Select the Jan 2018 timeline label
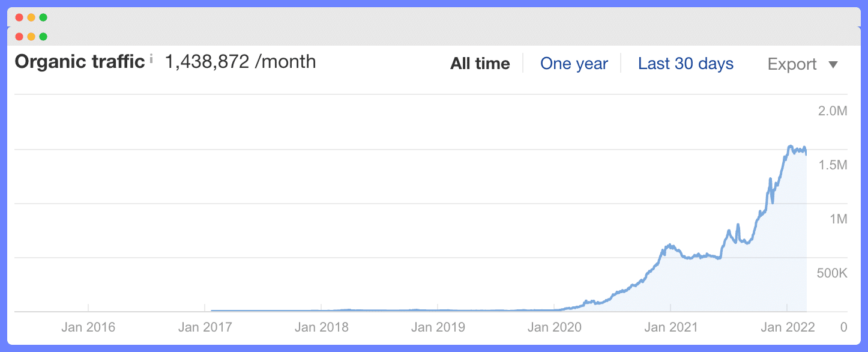868x352 pixels. [321, 327]
